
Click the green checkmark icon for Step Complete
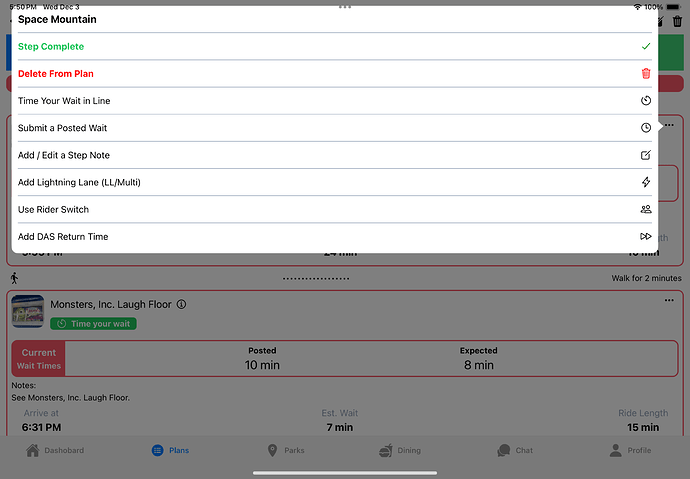point(645,47)
